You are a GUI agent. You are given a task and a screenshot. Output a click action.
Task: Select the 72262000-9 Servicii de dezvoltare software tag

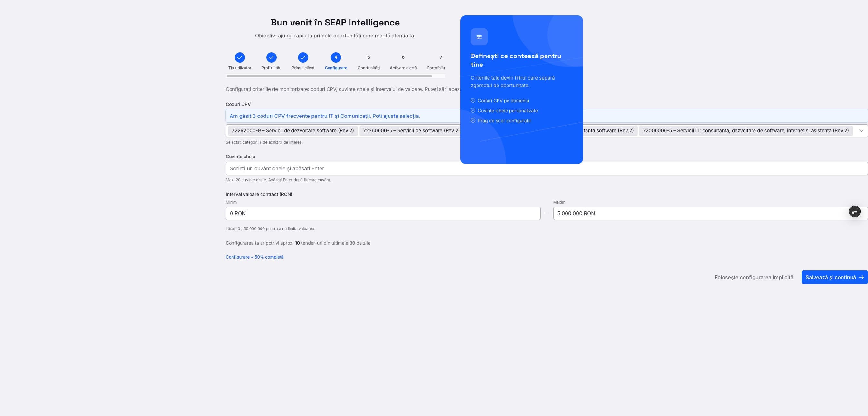coord(292,131)
